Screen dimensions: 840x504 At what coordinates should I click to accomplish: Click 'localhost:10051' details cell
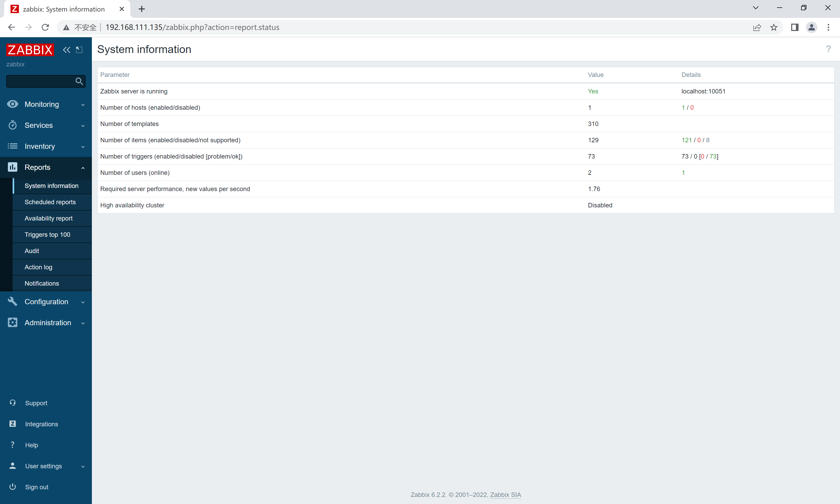coord(703,91)
